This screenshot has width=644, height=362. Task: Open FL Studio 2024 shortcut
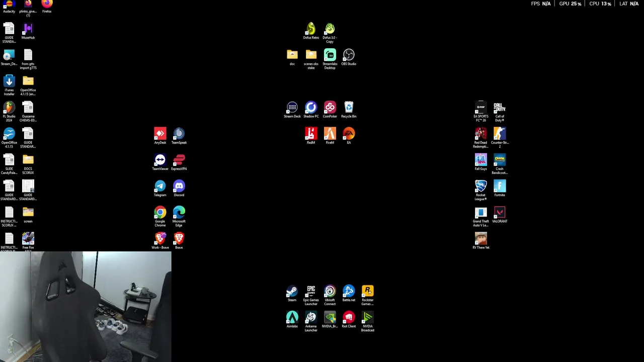[9, 112]
